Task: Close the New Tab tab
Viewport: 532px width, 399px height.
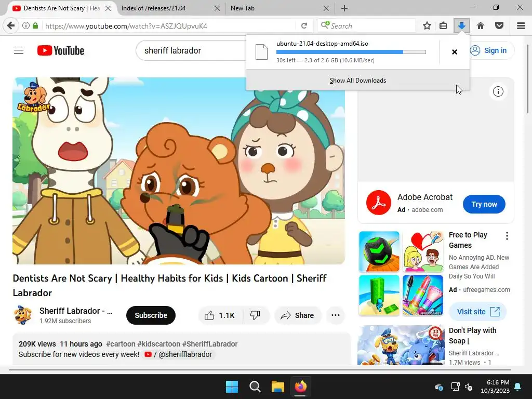Action: (x=326, y=8)
